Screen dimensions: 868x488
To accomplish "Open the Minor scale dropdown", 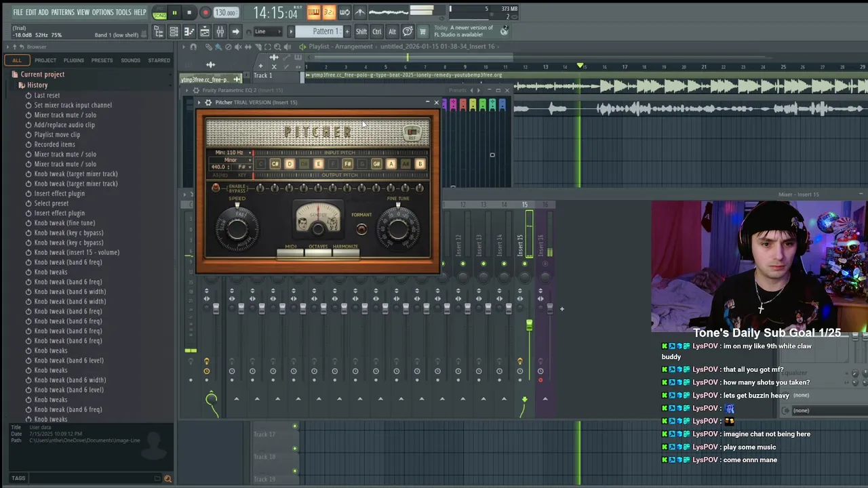I will [231, 160].
